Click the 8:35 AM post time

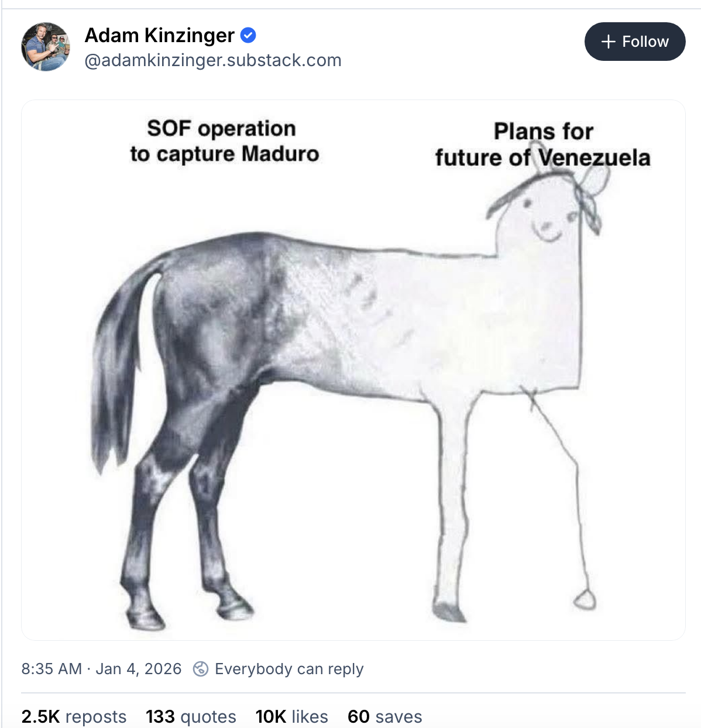(51, 668)
